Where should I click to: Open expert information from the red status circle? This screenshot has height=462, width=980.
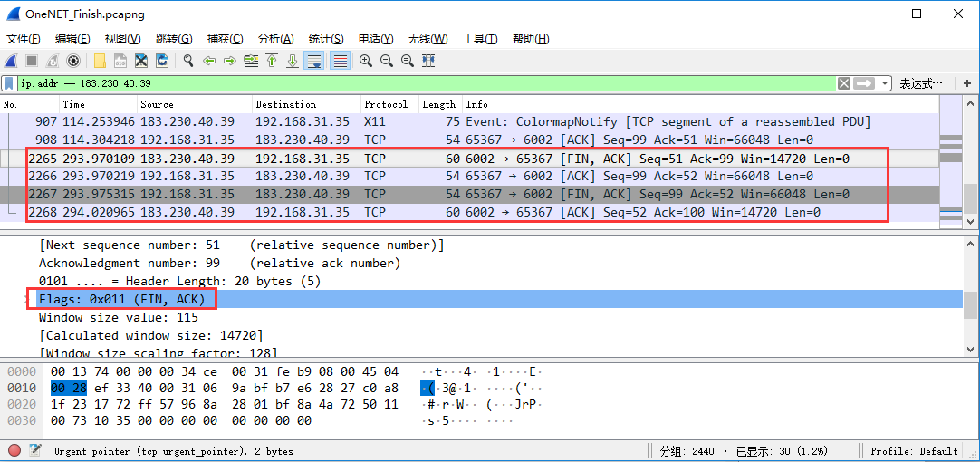(x=15, y=450)
